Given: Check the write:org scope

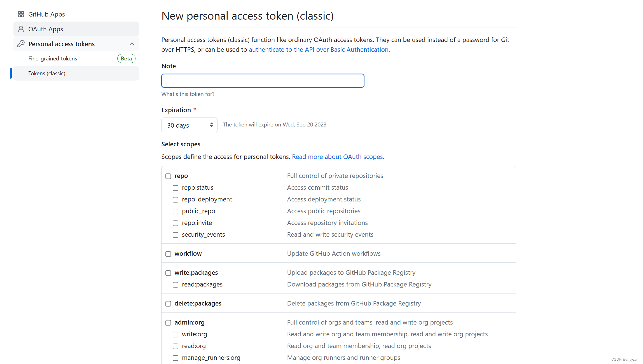Looking at the screenshot, I should click(176, 334).
